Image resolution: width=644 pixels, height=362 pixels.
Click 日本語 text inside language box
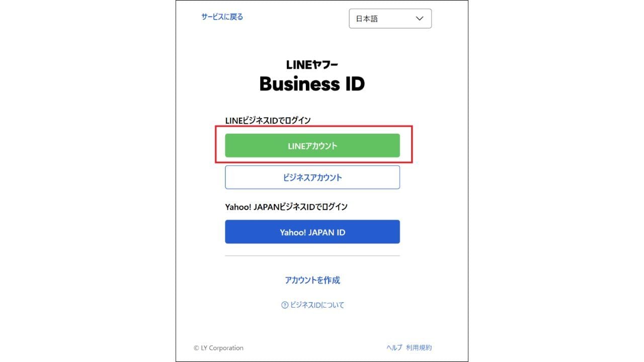tap(367, 19)
